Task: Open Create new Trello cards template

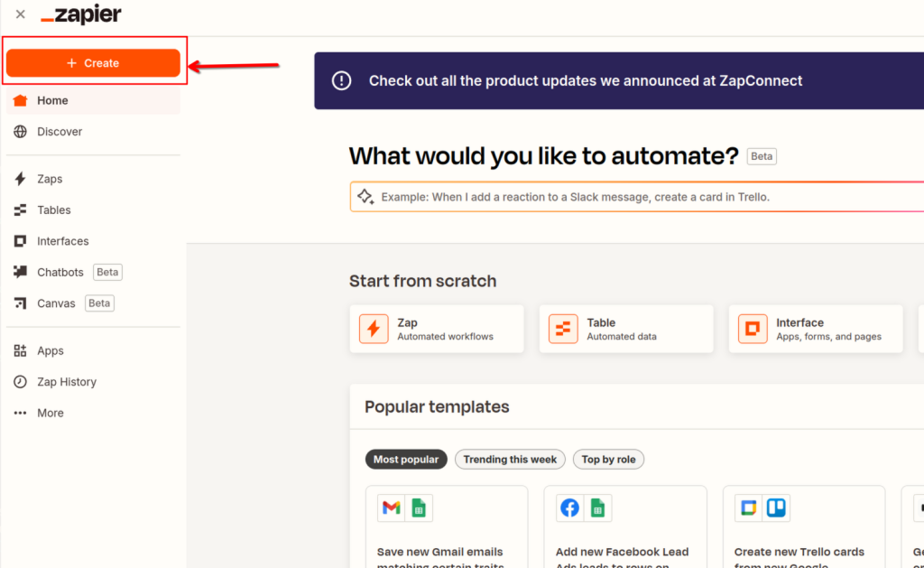Action: 804,527
